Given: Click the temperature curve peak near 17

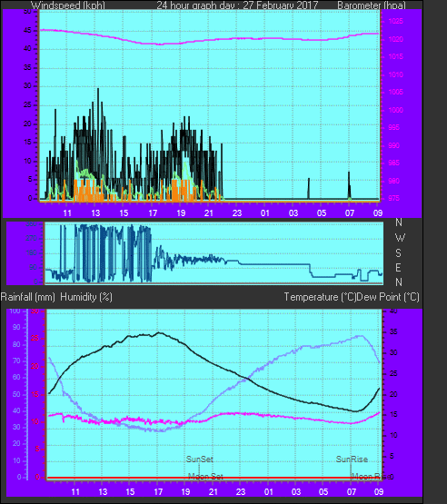Looking at the screenshot, I should point(159,332).
